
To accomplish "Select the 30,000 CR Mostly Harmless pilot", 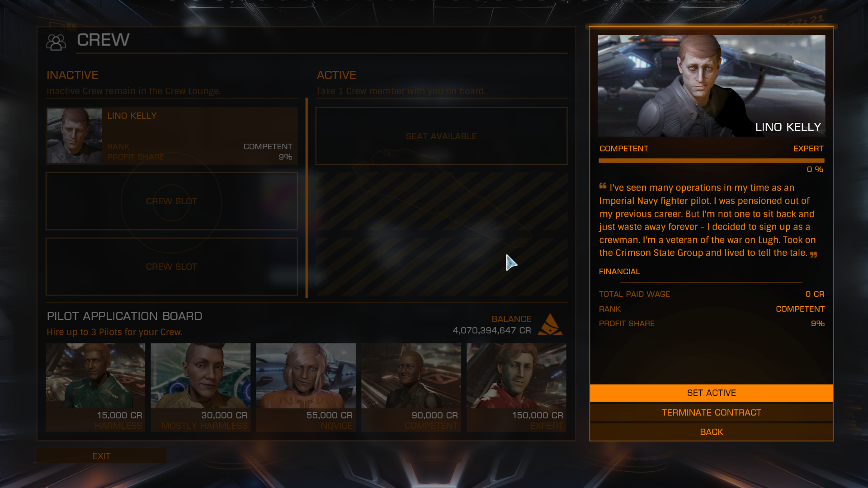I will click(201, 387).
